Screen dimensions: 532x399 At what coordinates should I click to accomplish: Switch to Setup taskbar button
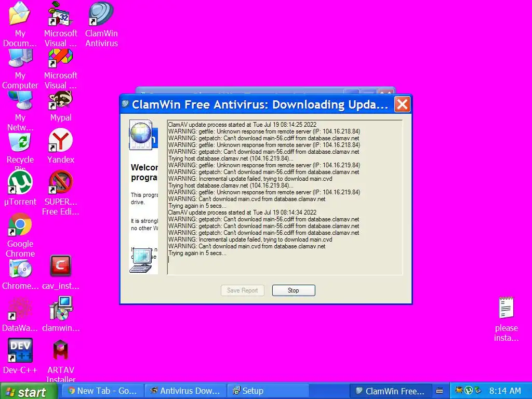[268, 391]
